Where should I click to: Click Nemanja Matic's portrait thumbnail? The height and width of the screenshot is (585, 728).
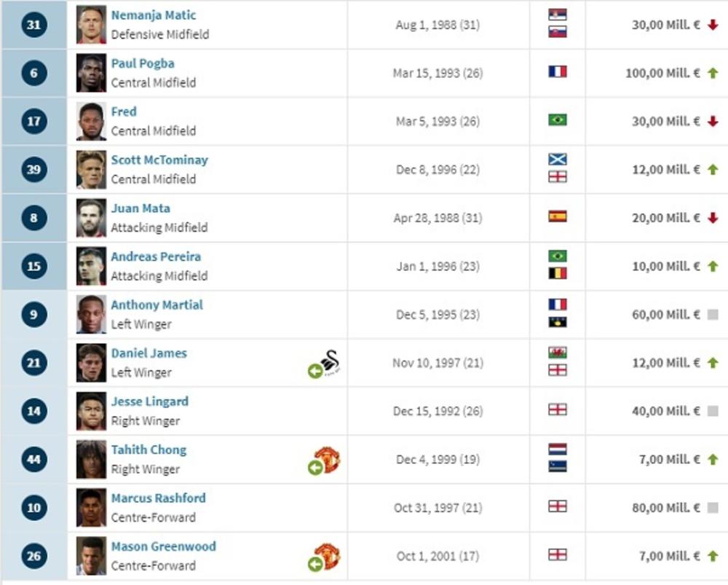(x=91, y=25)
